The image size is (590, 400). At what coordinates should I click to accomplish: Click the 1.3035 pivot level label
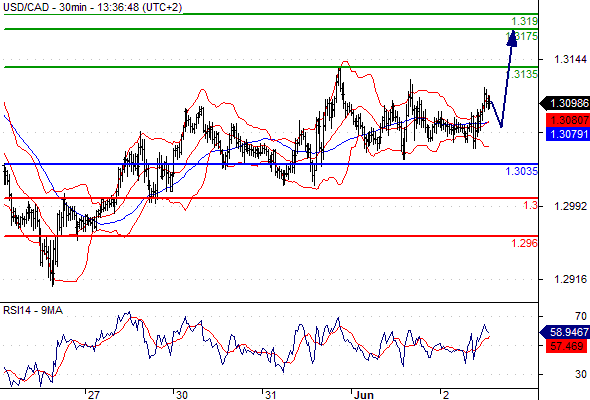[522, 172]
